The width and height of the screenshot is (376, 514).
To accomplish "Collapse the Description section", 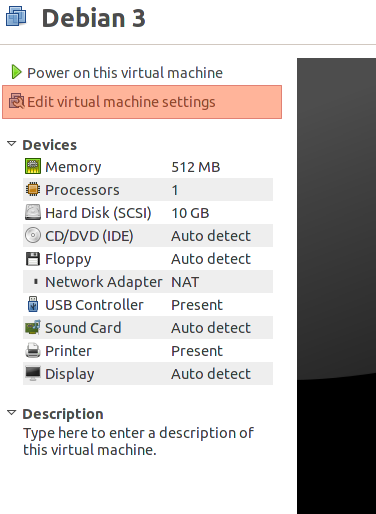I will pos(12,413).
